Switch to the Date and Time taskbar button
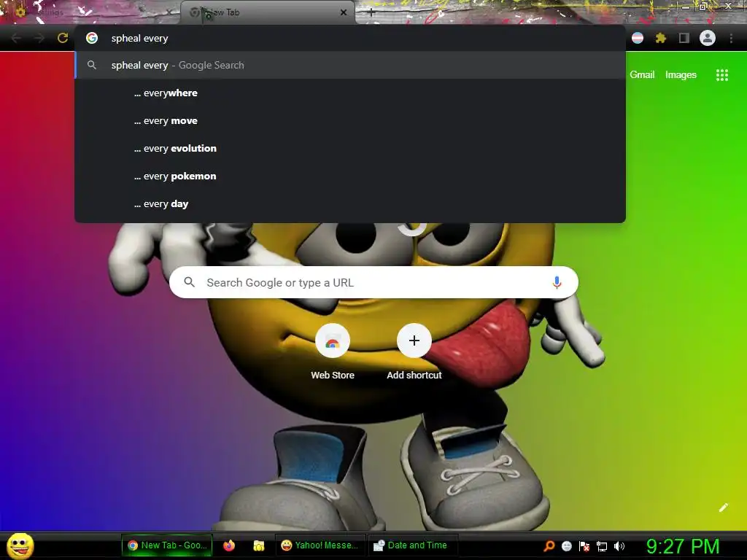747x560 pixels. 413,545
